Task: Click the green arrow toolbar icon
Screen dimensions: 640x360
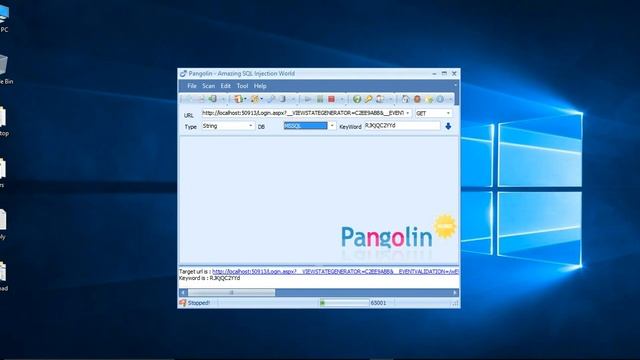Action: point(212,99)
